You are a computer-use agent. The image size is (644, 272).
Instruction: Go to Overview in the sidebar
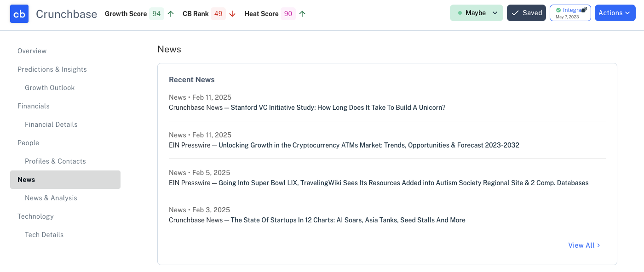pos(32,51)
